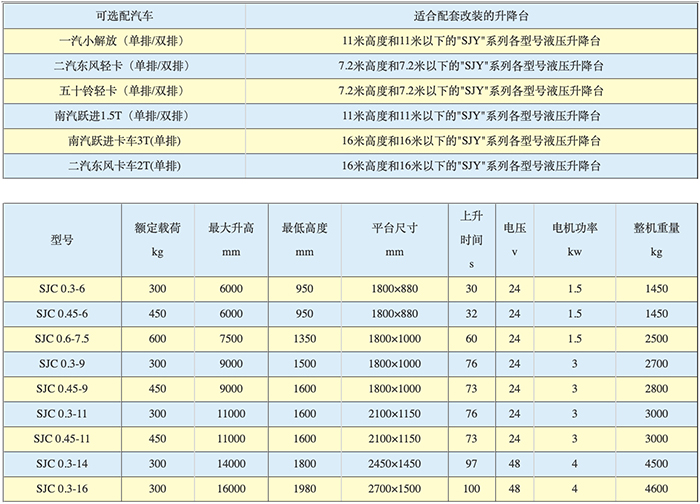
Task: Click the platform size 2450×1450
Action: tap(395, 464)
